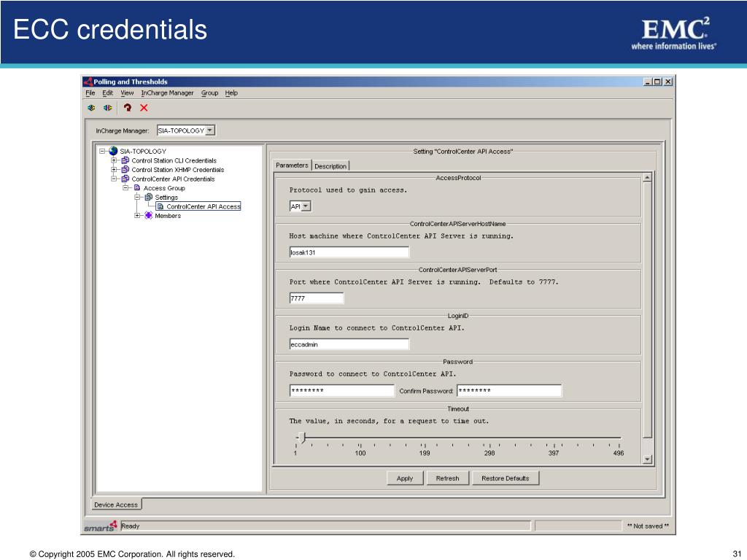
Task: Click the Polling and Thresholds title bar icon
Action: 88,82
